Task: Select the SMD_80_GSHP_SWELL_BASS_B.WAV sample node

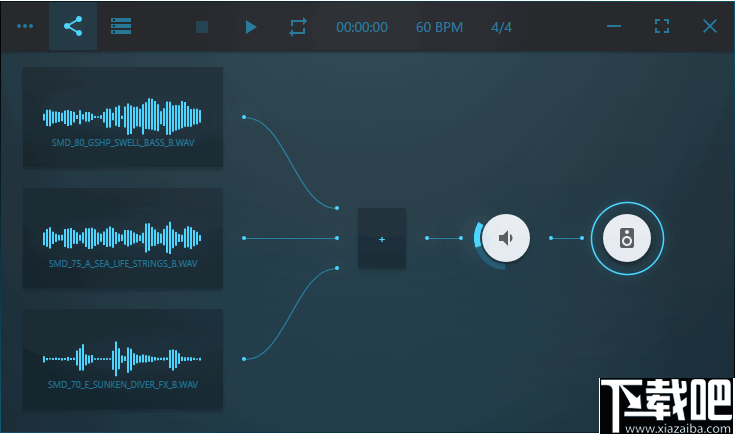Action: click(x=123, y=117)
